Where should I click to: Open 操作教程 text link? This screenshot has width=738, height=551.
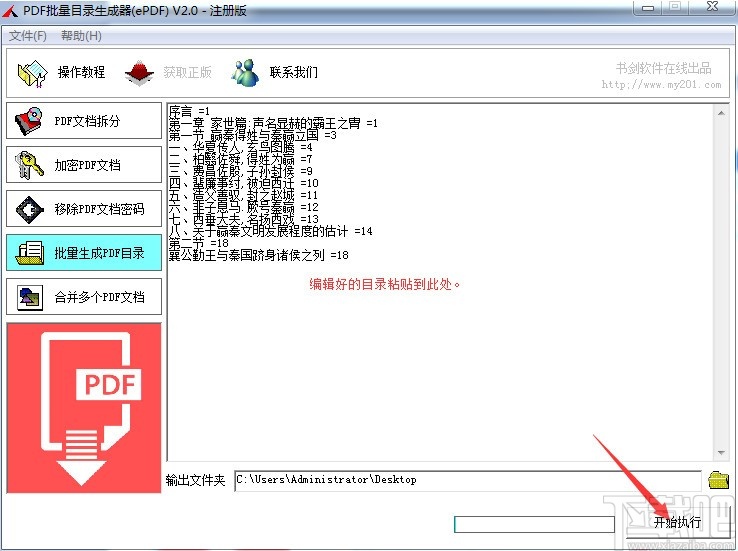coord(81,72)
